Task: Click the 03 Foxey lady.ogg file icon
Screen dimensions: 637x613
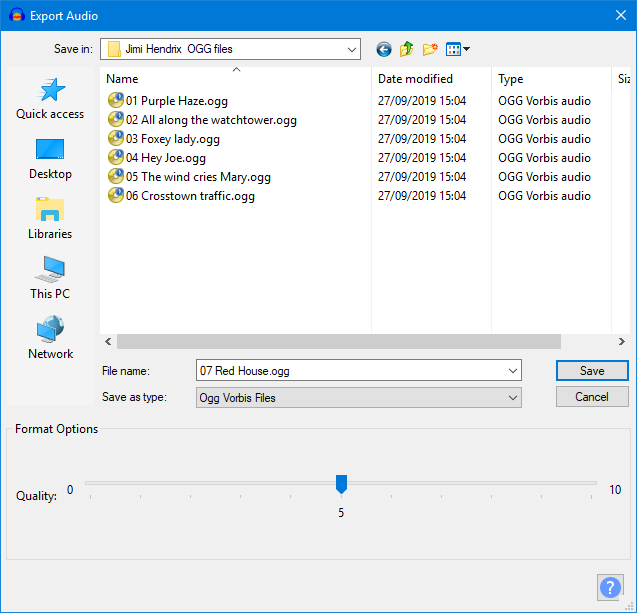Action: pos(116,139)
